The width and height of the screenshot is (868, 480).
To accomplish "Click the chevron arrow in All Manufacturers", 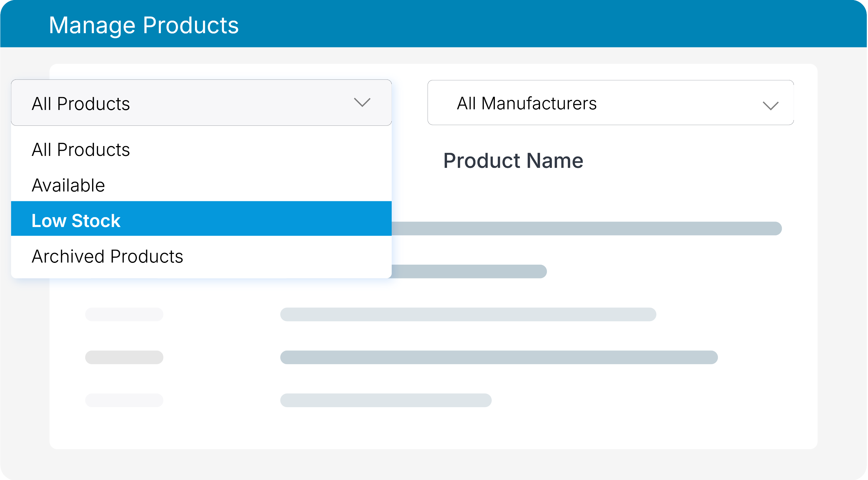I will [x=770, y=106].
